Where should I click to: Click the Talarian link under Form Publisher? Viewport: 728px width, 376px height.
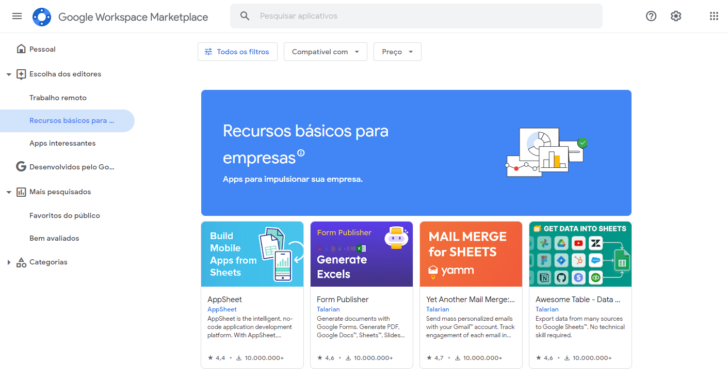point(328,309)
